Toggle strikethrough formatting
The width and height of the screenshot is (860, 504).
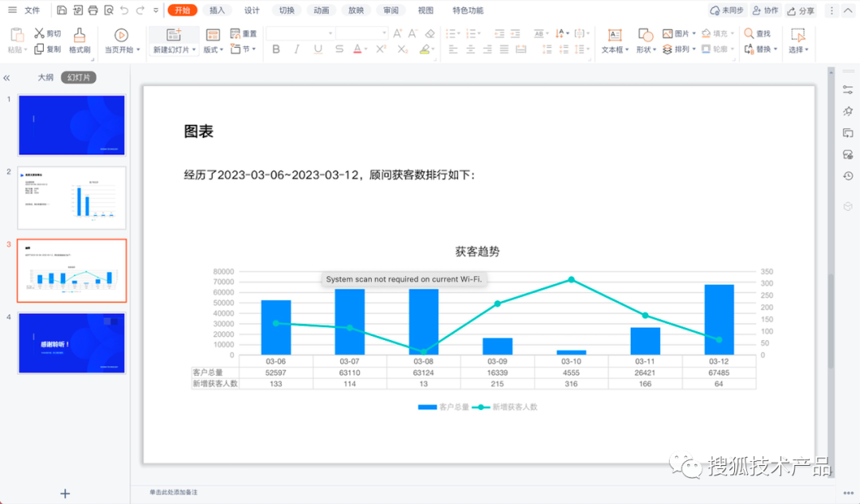339,49
